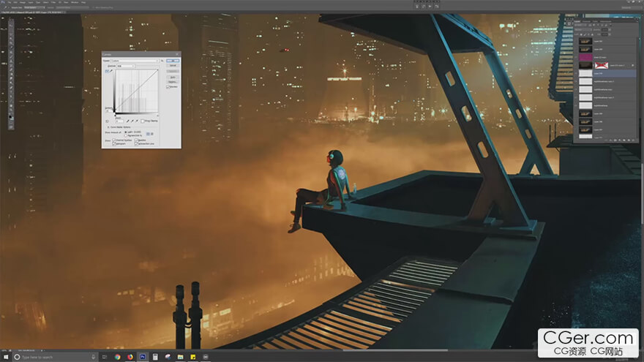Switch to the Channels panel tab
Screen dimensions: 644x362
point(586,21)
